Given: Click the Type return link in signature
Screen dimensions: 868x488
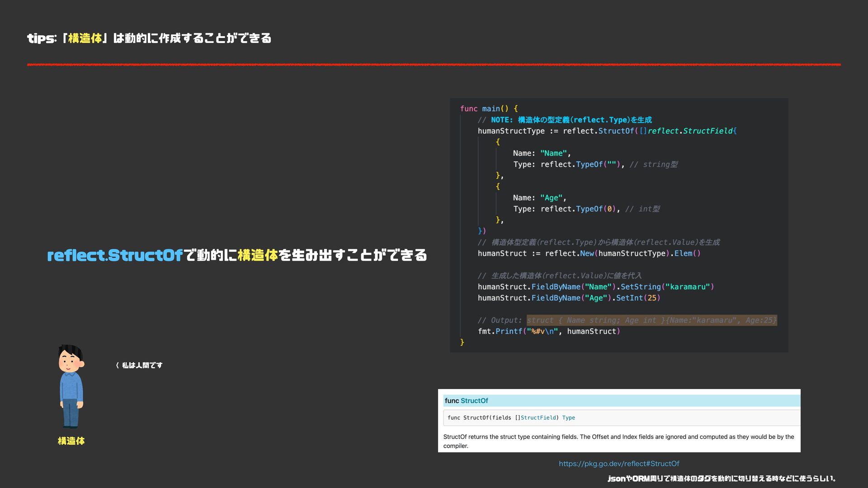Looking at the screenshot, I should pos(568,418).
